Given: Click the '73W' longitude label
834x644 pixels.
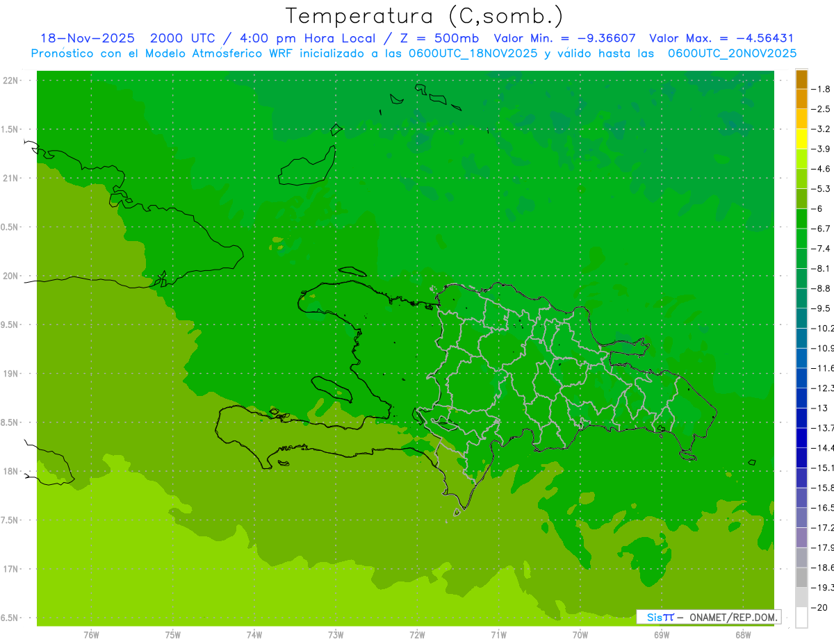Looking at the screenshot, I should (x=336, y=634).
